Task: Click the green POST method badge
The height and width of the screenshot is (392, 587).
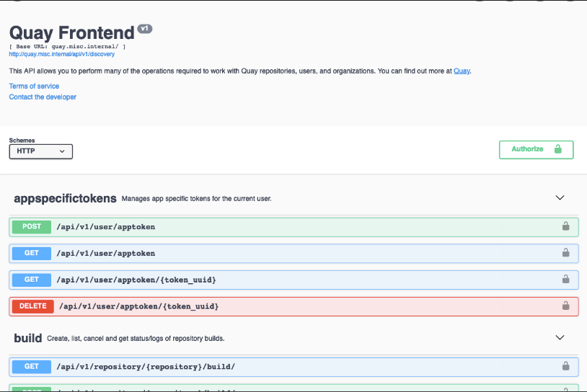Action: [x=32, y=227]
